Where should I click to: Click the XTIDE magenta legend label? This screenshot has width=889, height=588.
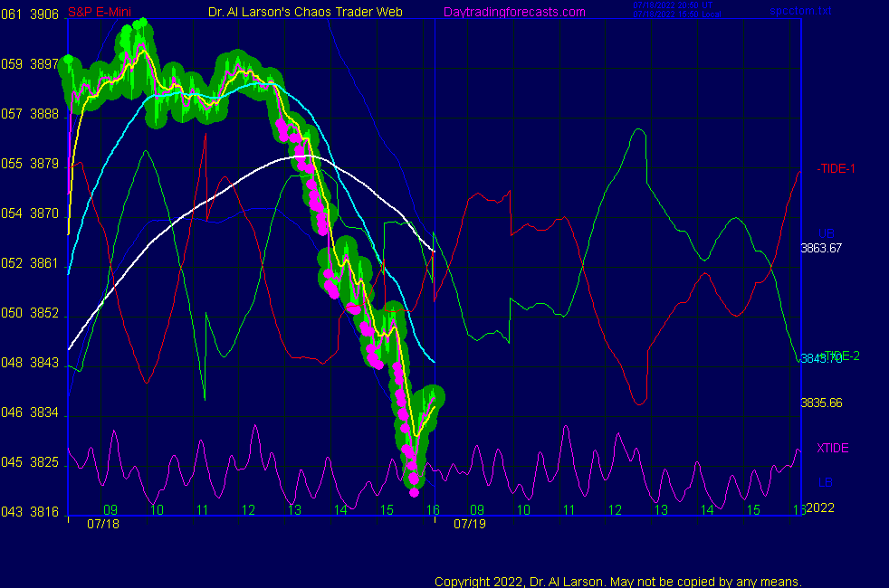tap(833, 448)
